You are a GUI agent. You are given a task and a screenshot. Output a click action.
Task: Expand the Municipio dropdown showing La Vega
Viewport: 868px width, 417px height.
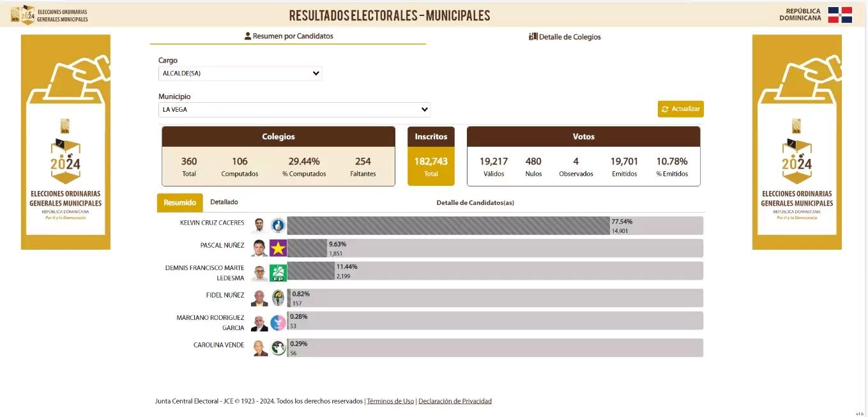pos(294,110)
